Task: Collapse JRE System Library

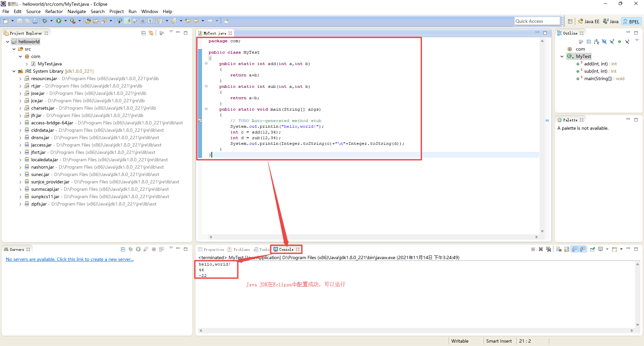Action: point(14,71)
